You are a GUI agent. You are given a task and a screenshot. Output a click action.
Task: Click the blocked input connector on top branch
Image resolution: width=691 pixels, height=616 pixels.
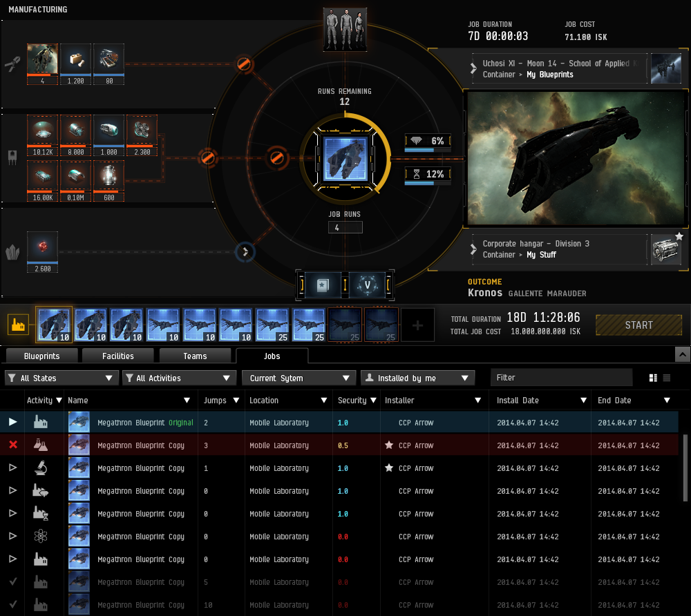[244, 64]
